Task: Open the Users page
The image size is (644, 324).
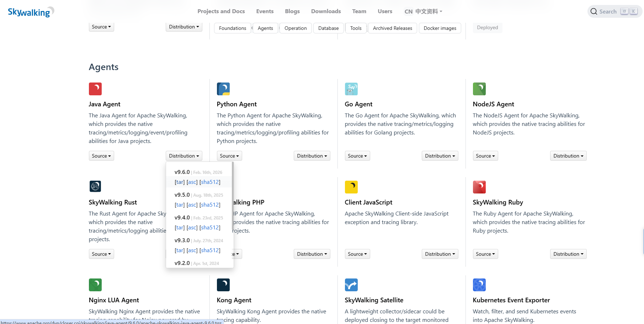Action: [x=385, y=11]
